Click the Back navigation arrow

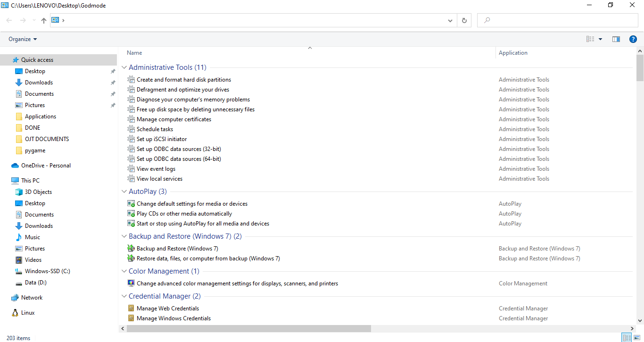coord(9,20)
